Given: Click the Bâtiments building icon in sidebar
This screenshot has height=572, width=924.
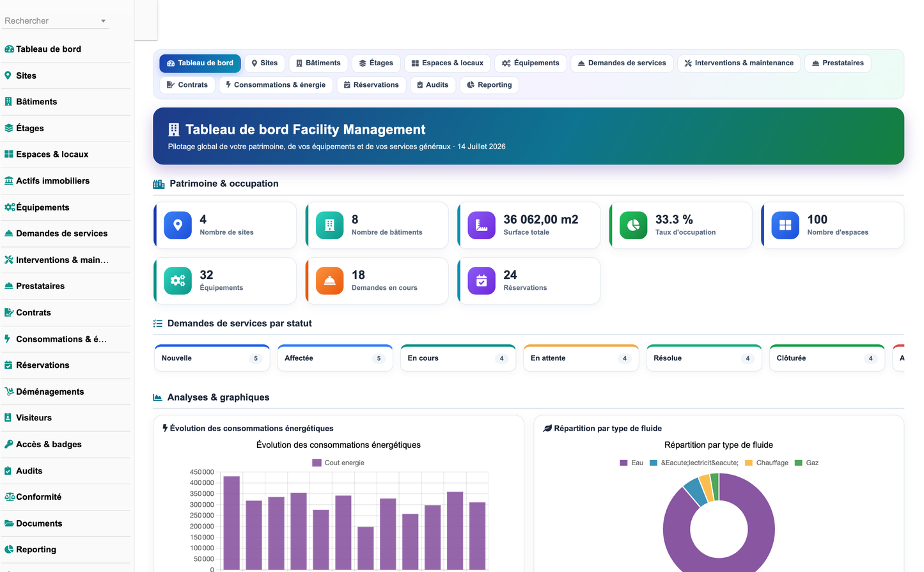Looking at the screenshot, I should pyautogui.click(x=8, y=102).
